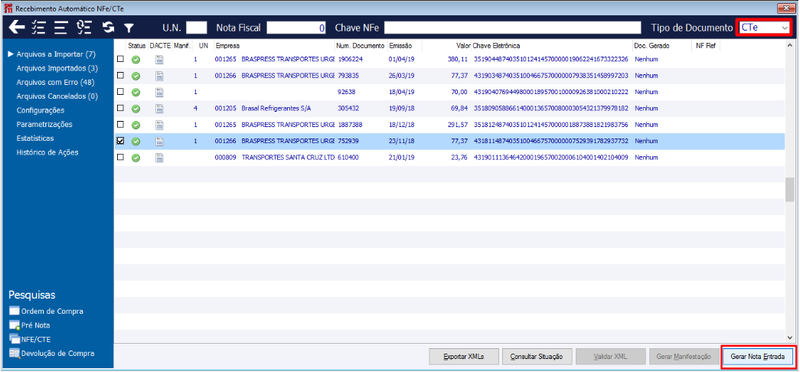Click the Gerar Nota Entrada button
This screenshot has height=372, width=800.
click(x=757, y=357)
